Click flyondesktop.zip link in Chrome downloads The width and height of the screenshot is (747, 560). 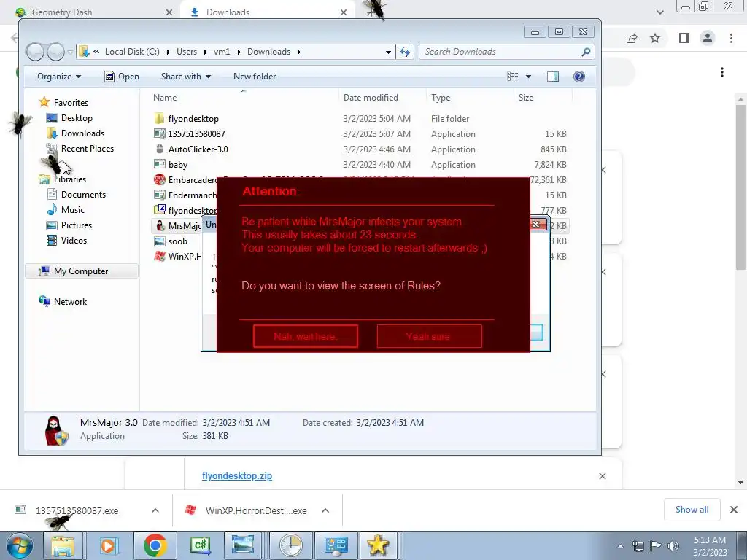click(237, 475)
